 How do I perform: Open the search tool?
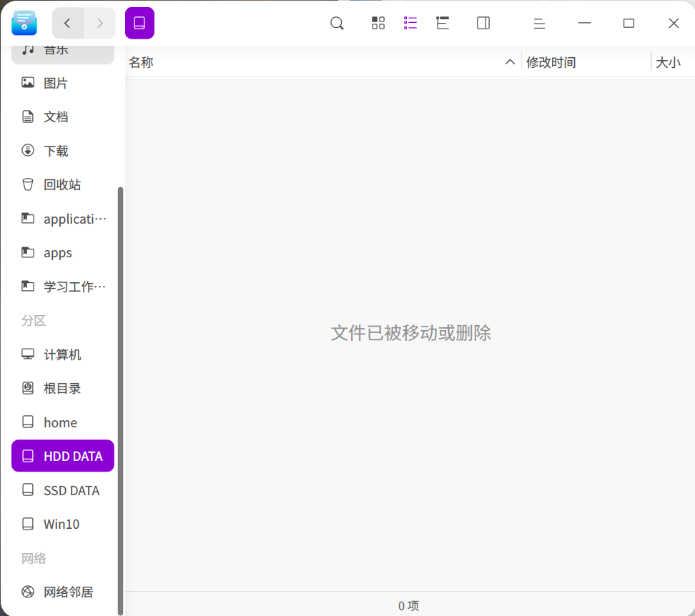pyautogui.click(x=337, y=23)
